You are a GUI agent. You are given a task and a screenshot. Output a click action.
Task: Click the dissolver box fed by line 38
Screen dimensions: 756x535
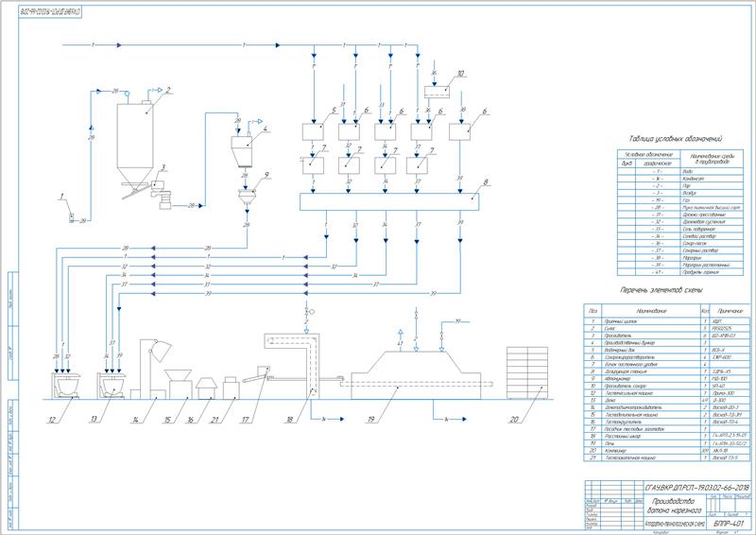(x=459, y=132)
